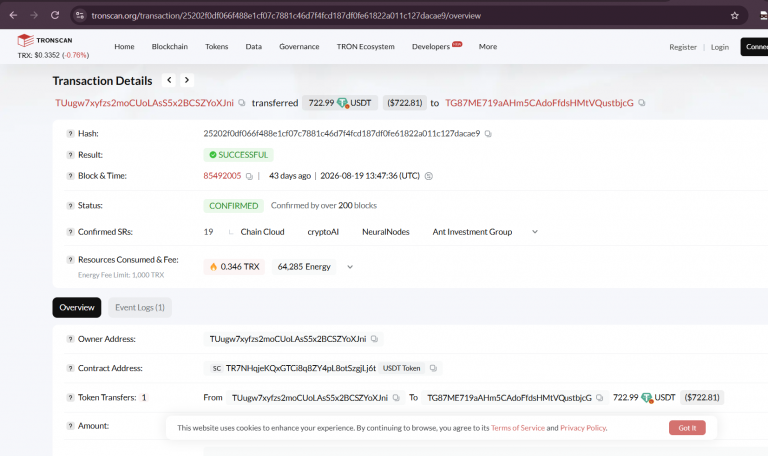768x456 pixels.
Task: Open the Home menu
Action: 124,47
